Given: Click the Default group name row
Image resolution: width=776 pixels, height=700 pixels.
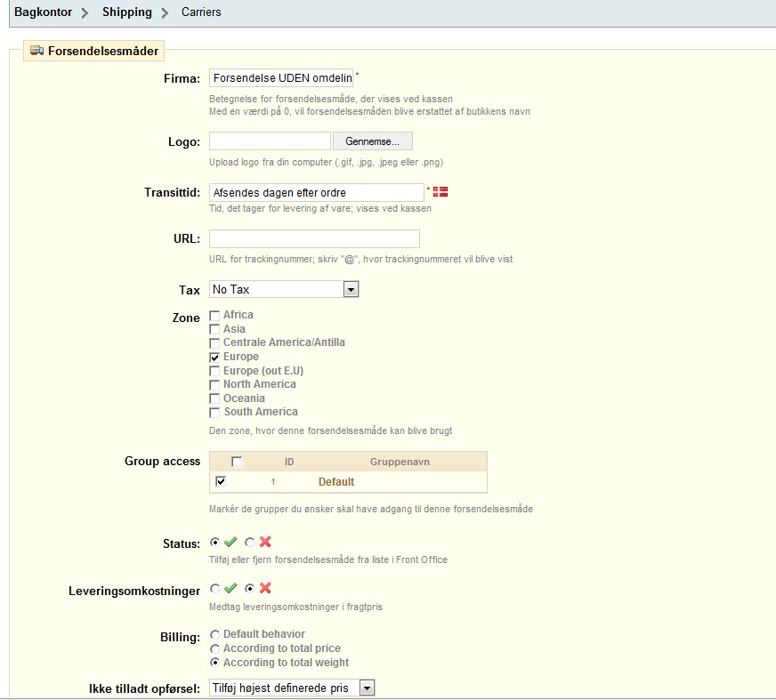Looking at the screenshot, I should click(x=336, y=482).
